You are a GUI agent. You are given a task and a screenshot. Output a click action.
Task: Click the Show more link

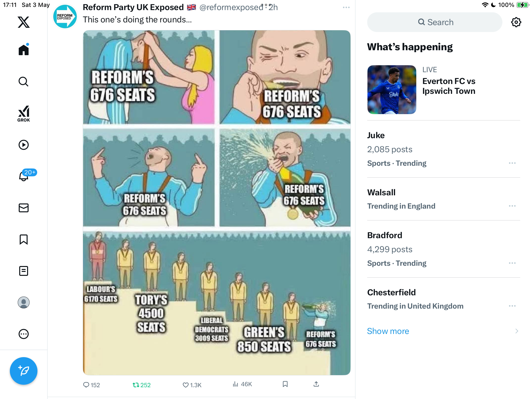[388, 331]
